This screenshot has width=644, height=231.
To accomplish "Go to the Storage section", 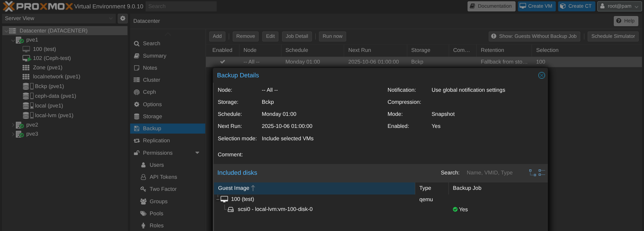I will click(152, 117).
